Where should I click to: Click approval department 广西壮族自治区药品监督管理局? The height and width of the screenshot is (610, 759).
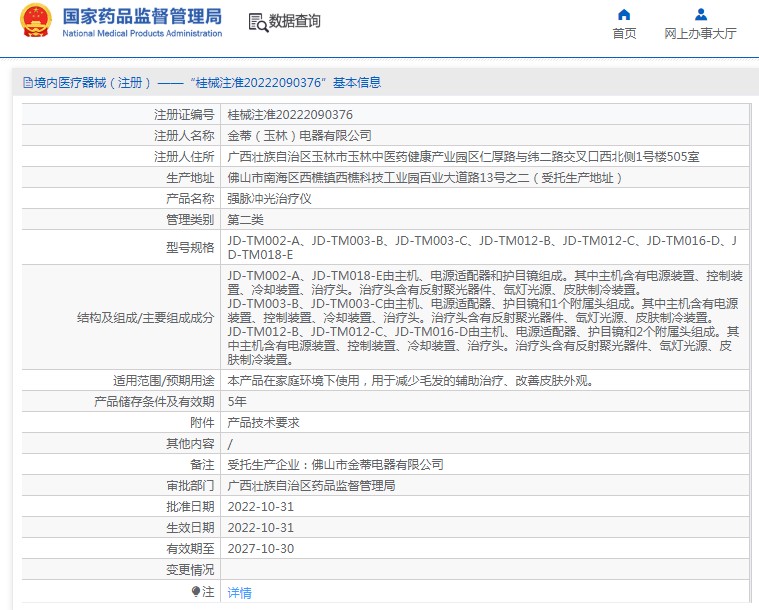[x=311, y=486]
